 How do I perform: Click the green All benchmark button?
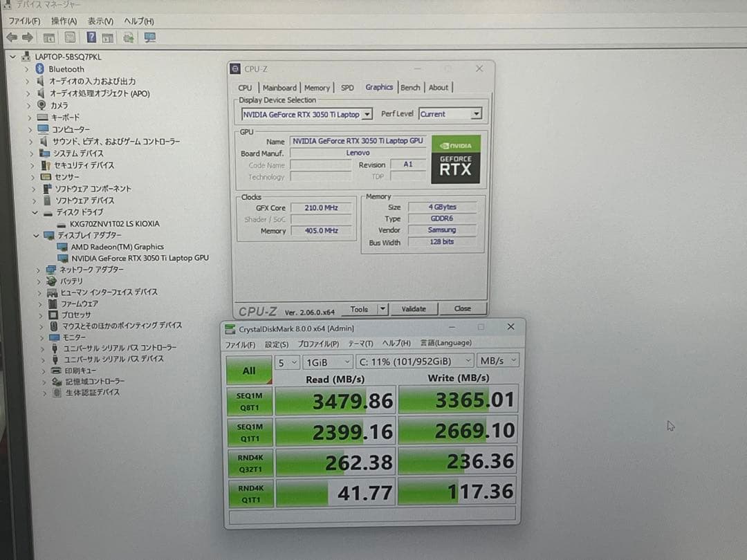click(x=249, y=370)
